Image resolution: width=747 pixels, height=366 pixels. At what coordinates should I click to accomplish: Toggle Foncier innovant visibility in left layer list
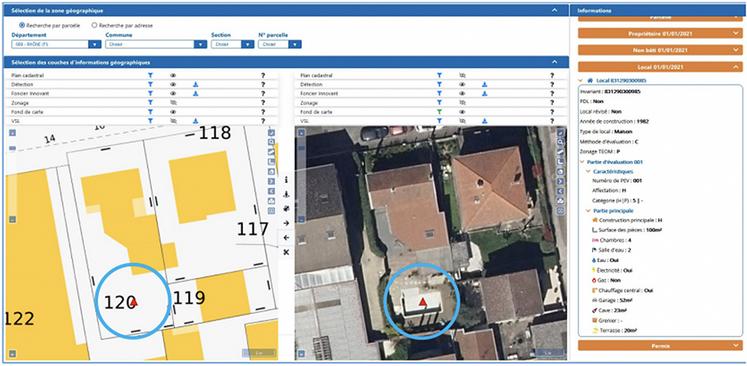pos(173,93)
